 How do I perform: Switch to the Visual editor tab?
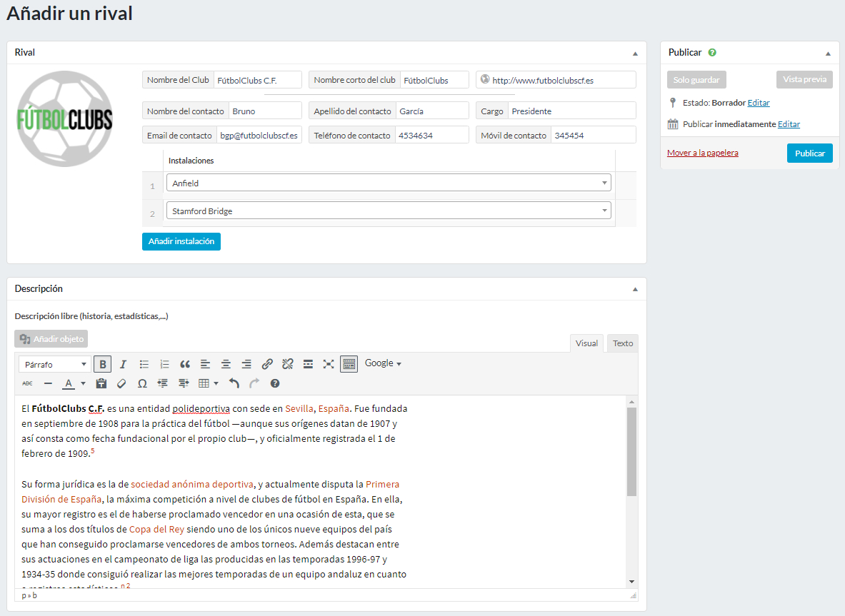coord(586,343)
